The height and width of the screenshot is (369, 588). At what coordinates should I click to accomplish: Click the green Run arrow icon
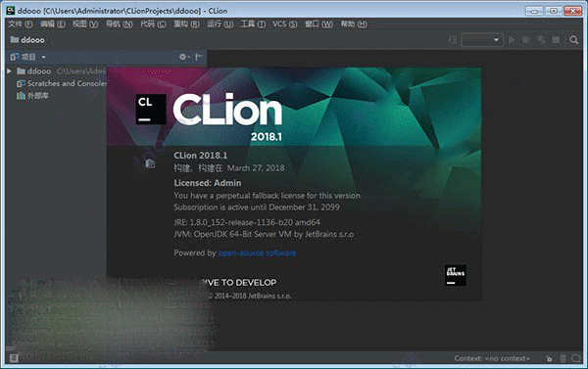point(512,40)
